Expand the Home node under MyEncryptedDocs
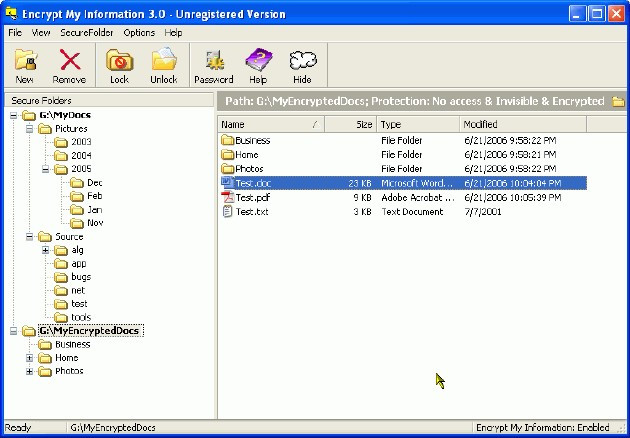The height and width of the screenshot is (438, 630). (29, 358)
